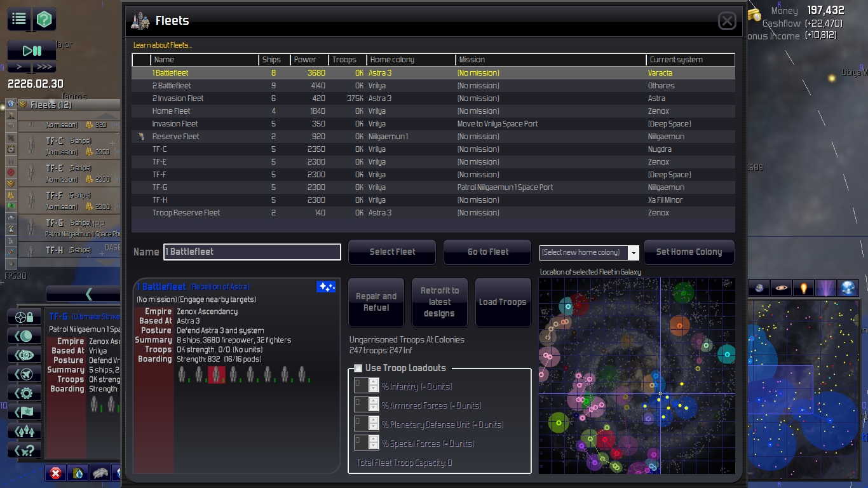Click the small Earth planet map-view icon

point(759,288)
